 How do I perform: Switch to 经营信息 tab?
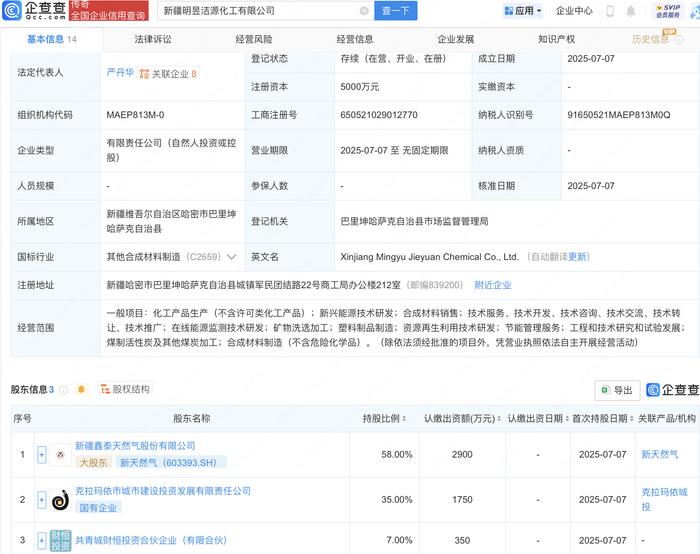(354, 39)
